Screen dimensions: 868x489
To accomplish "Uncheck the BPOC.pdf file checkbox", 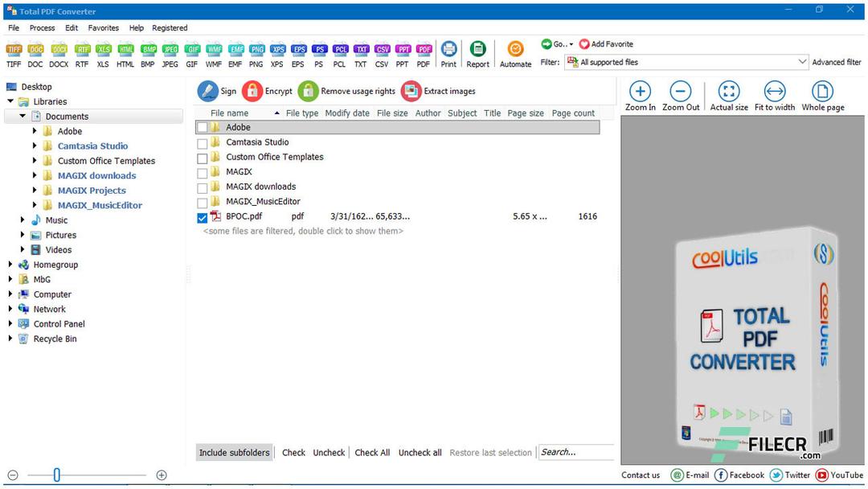I will [203, 217].
